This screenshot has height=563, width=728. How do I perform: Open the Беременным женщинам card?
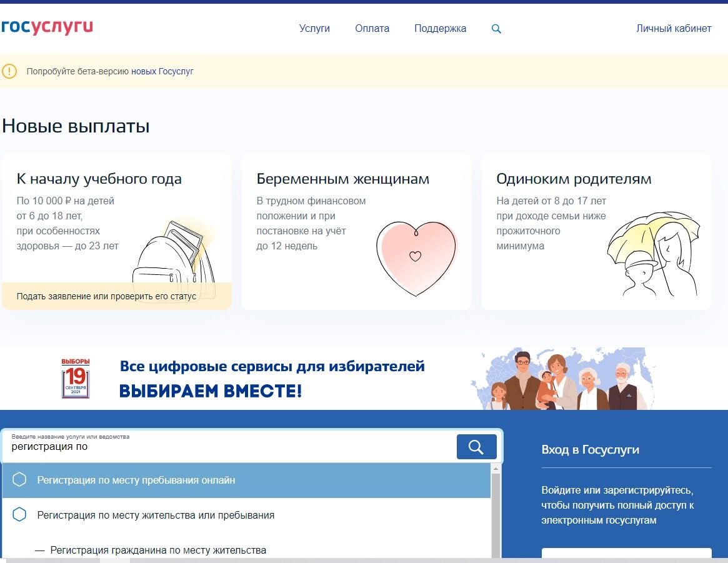point(357,232)
